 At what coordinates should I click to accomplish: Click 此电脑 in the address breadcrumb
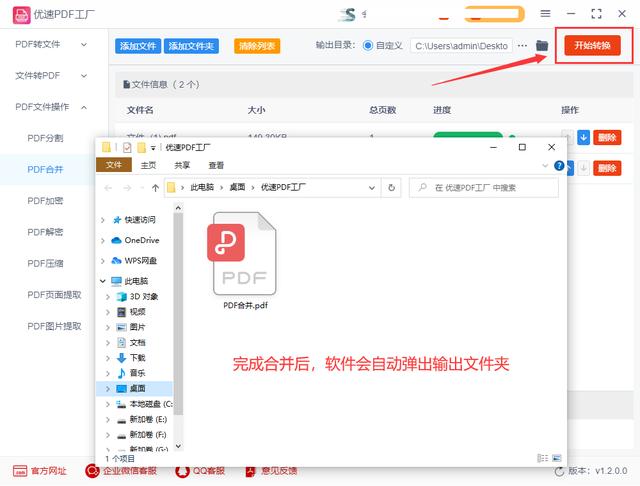(202, 187)
